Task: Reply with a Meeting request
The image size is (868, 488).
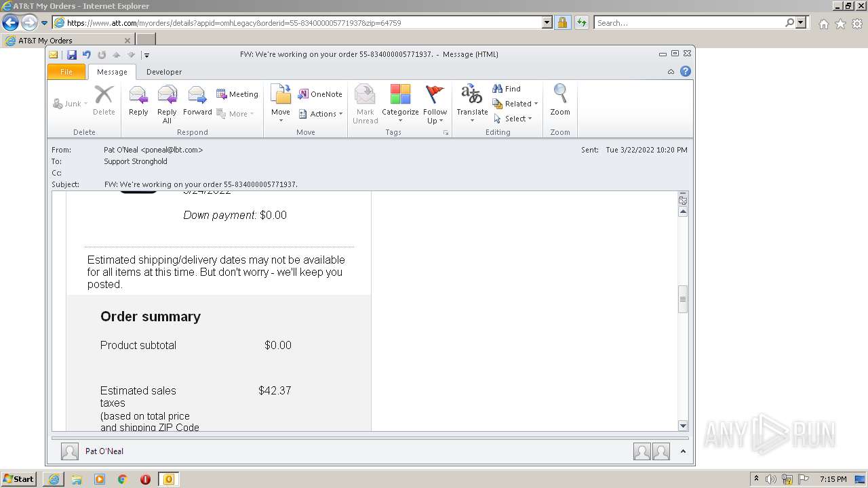Action: 237,94
